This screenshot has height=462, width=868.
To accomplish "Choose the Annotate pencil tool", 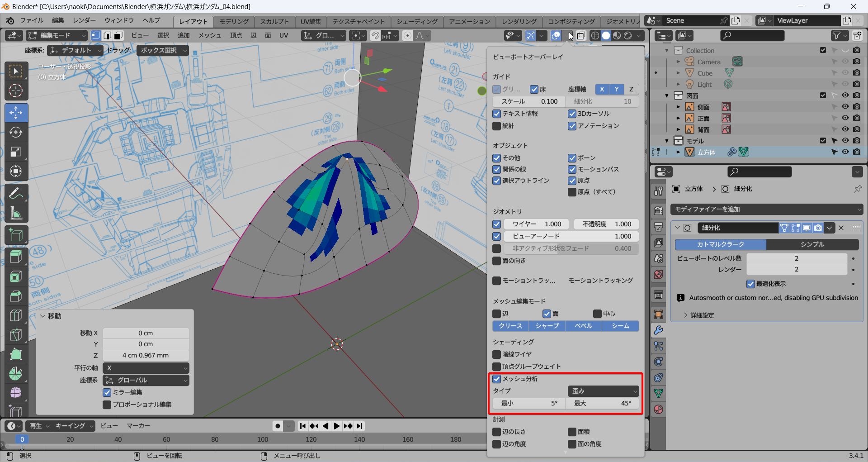I will point(16,194).
